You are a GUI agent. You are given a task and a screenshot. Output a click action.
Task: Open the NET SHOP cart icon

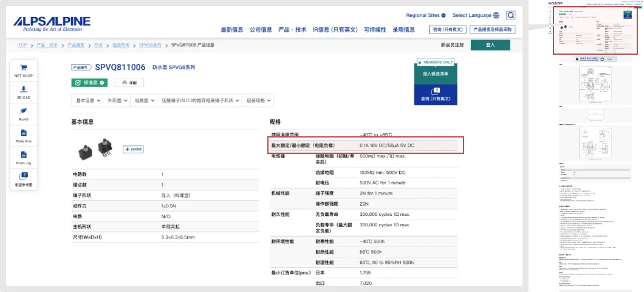(23, 68)
